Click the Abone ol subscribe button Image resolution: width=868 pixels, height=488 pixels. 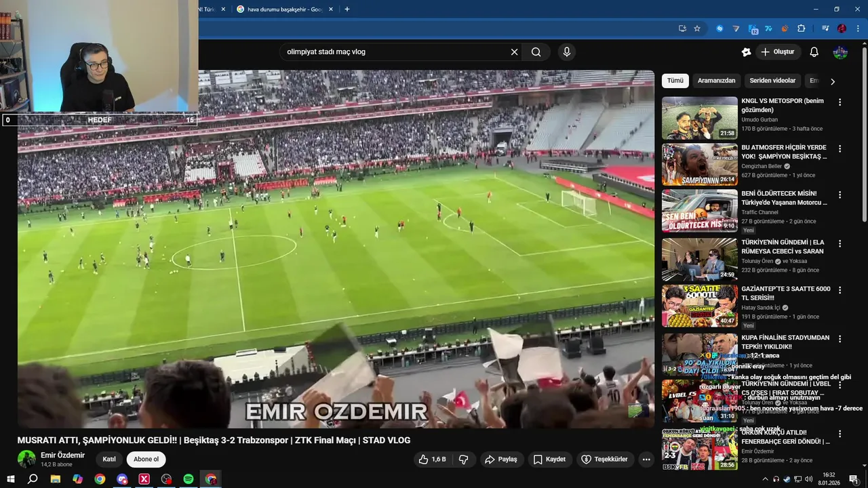point(146,460)
